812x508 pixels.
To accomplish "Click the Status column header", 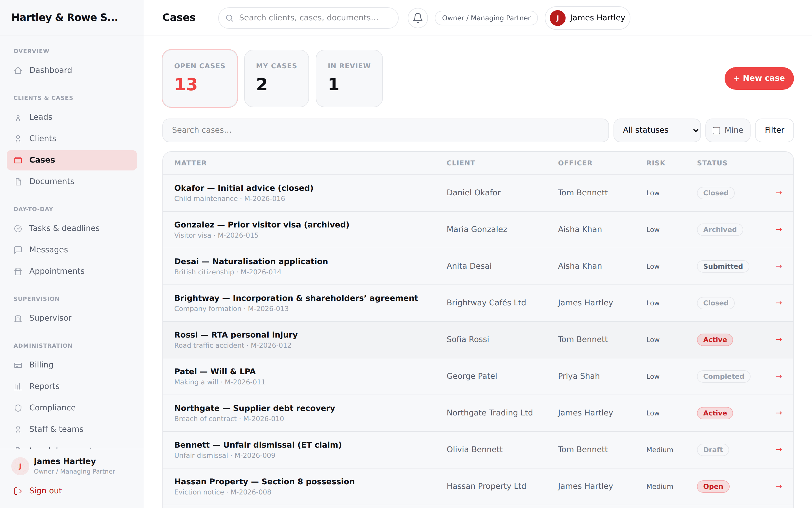I will (x=712, y=163).
